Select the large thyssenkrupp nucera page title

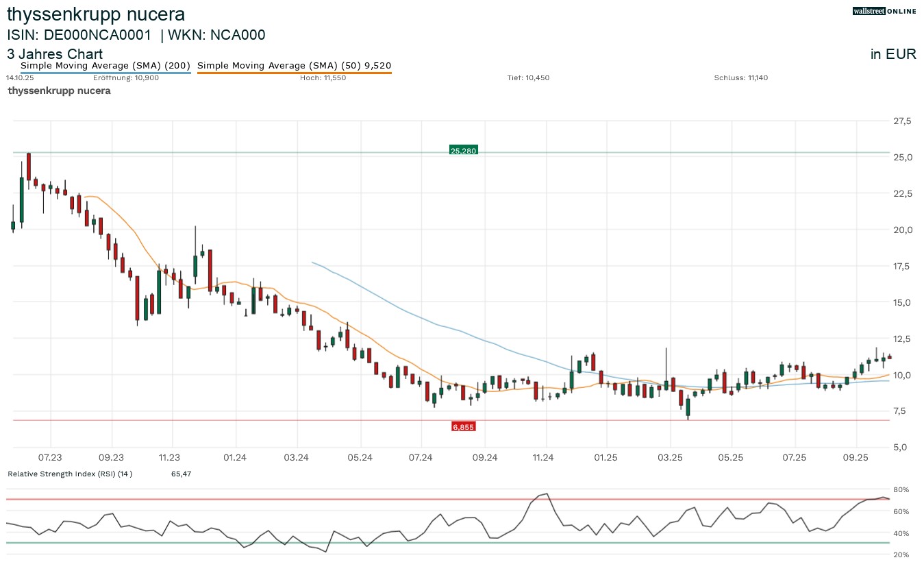coord(96,14)
